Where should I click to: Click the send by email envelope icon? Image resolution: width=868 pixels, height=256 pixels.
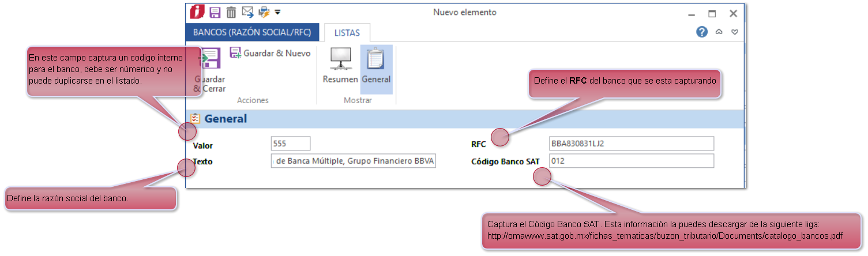click(x=247, y=12)
